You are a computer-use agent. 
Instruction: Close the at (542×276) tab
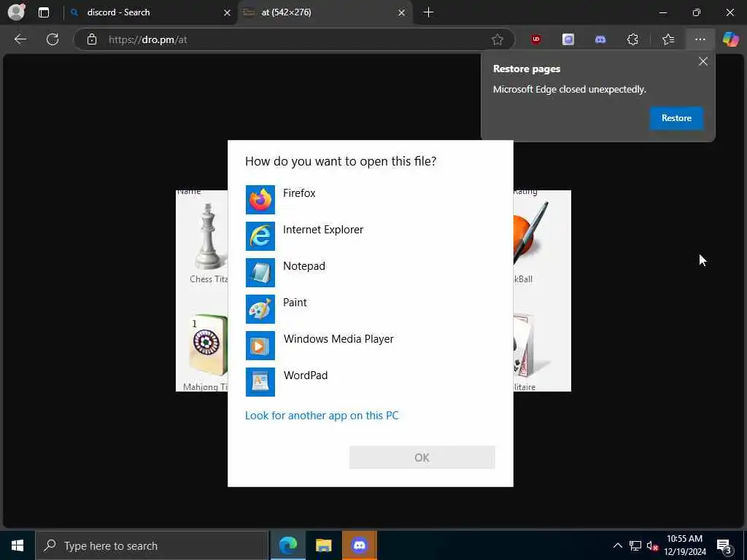(402, 13)
